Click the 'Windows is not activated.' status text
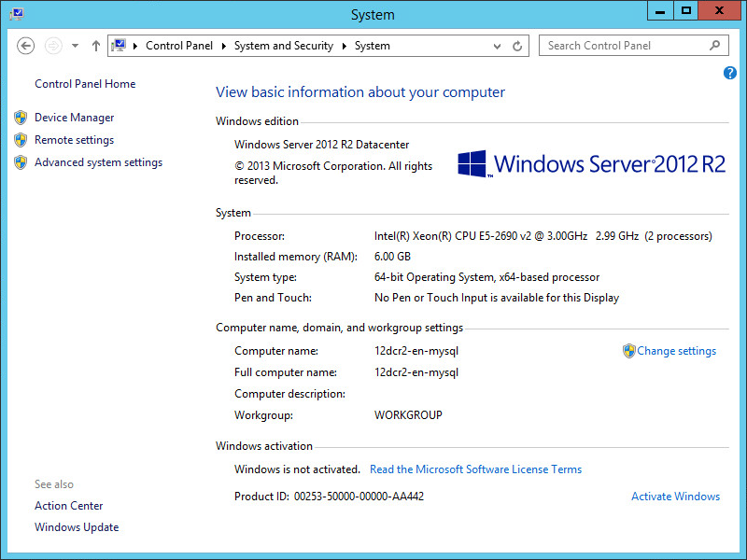 [297, 469]
